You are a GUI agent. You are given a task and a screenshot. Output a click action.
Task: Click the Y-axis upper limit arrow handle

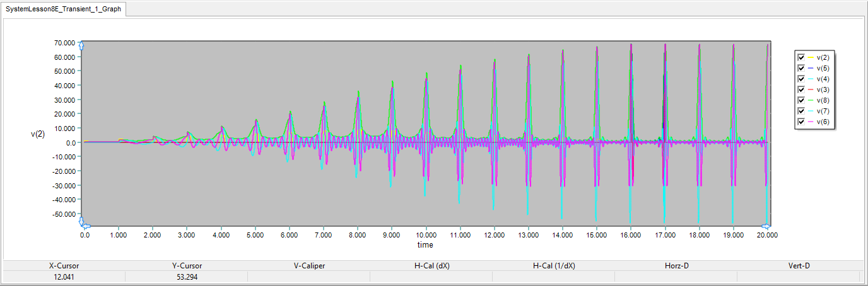(x=81, y=45)
